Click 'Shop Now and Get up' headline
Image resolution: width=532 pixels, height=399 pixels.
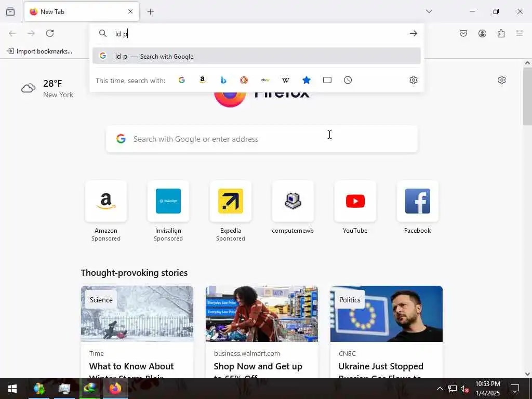coord(258,366)
